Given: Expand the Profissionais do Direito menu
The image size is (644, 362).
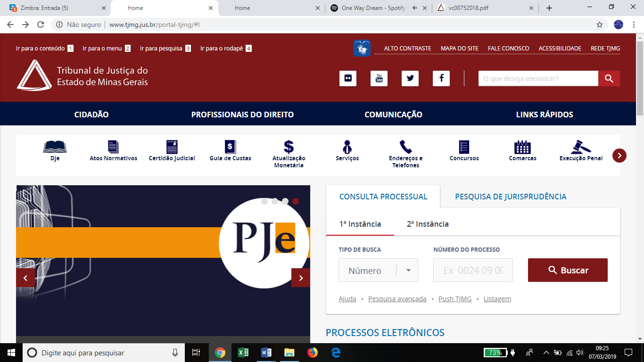Looking at the screenshot, I should click(242, 115).
